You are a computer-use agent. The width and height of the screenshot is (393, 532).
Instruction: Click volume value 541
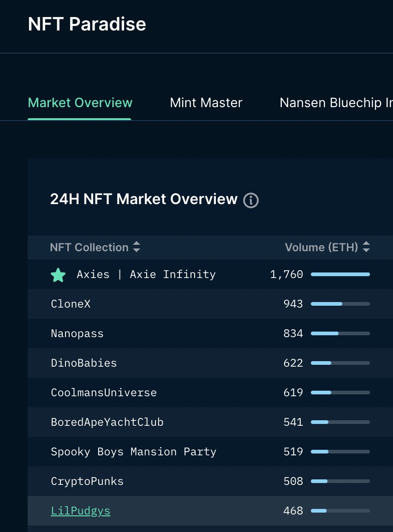[293, 422]
